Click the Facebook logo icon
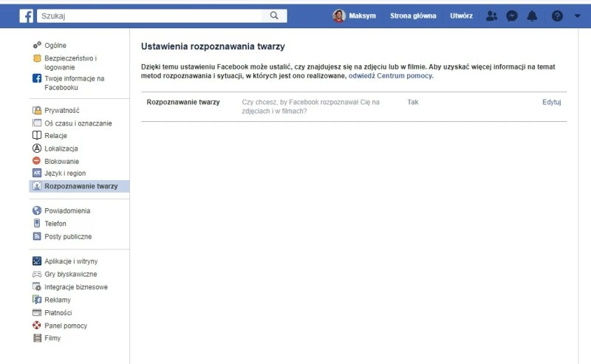The image size is (591, 364). pyautogui.click(x=27, y=16)
